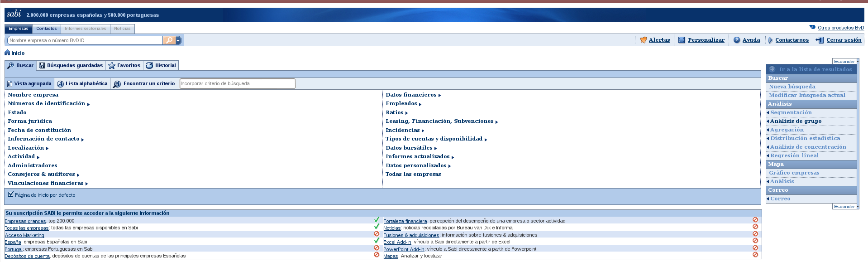This screenshot has width=868, height=262.
Task: Click the sabi logo
Action: click(x=14, y=14)
